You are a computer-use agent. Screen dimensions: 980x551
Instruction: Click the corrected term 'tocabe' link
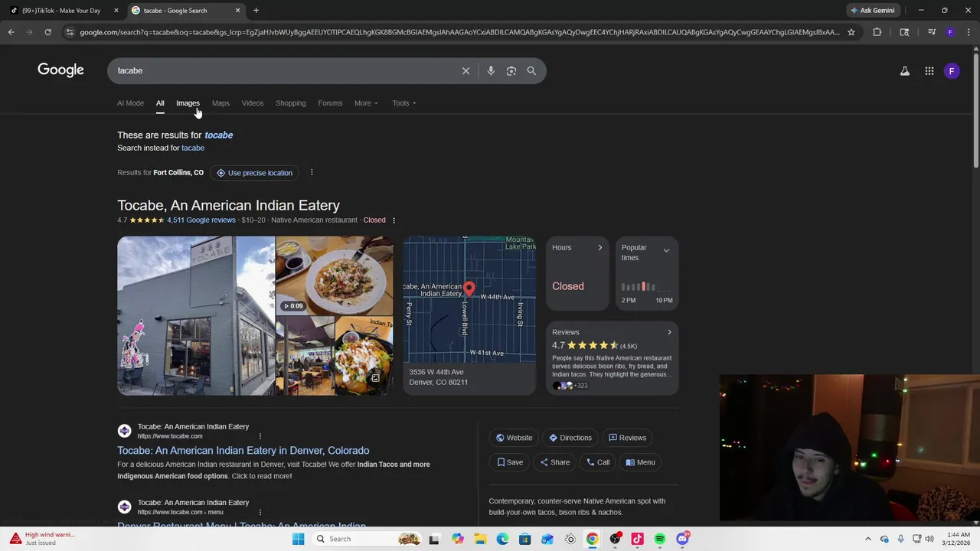coord(218,135)
